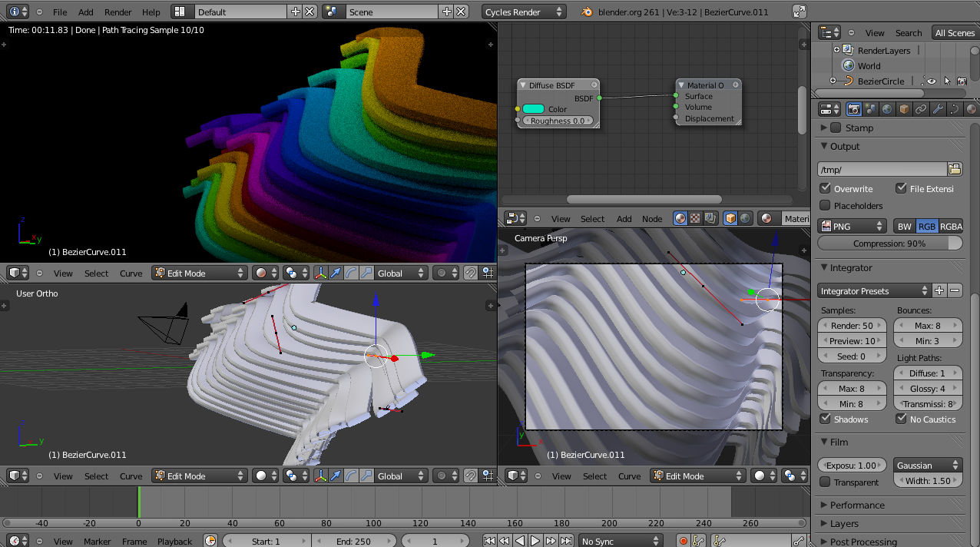
Task: Enable the Placeholders checkbox
Action: [x=826, y=206]
